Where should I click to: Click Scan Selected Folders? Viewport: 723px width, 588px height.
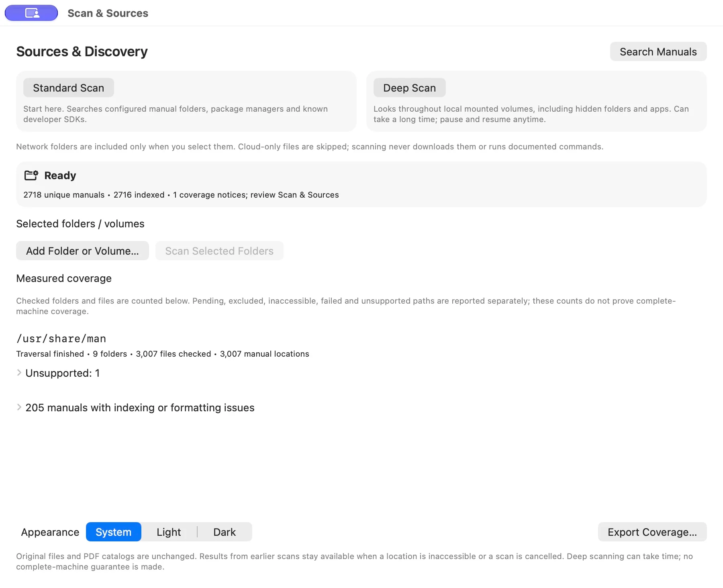[219, 251]
